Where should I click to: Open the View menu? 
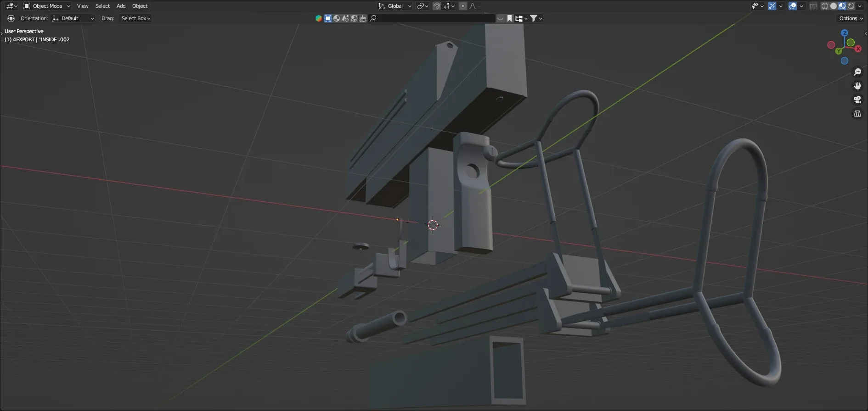[x=83, y=6]
